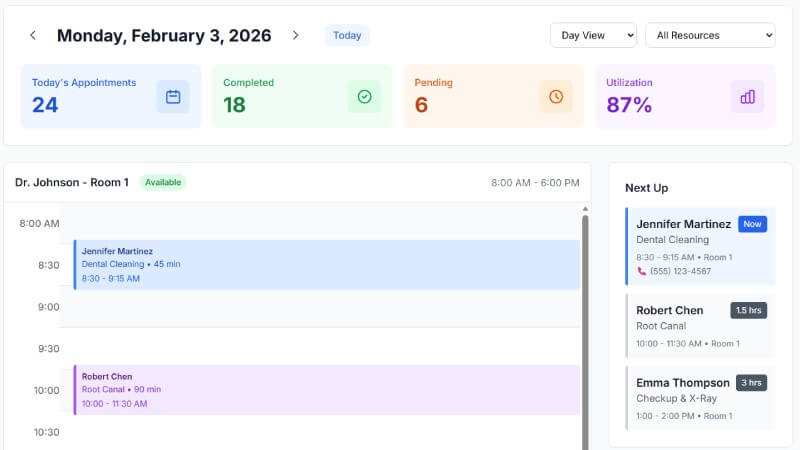Click the scrollbar up arrow in schedule
The height and width of the screenshot is (450, 800).
click(x=585, y=209)
